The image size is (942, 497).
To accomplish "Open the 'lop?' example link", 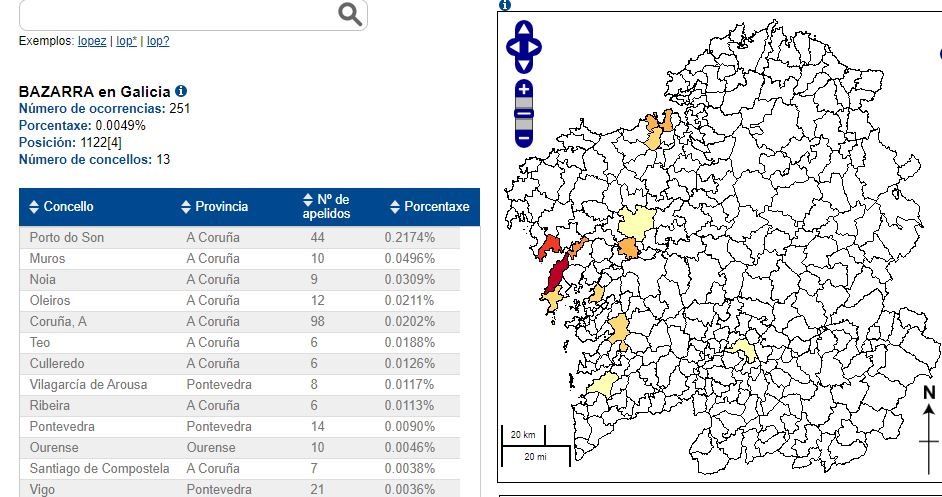I will pyautogui.click(x=158, y=41).
